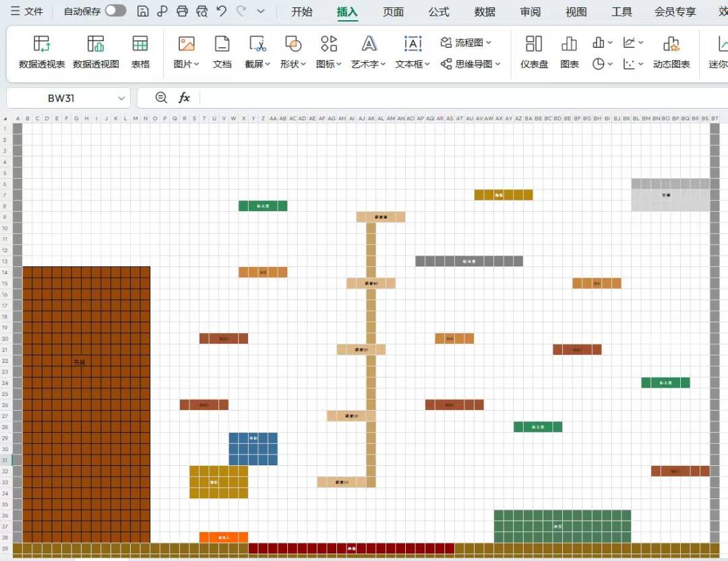
Task: Click the save icon in quick access toolbar
Action: click(x=143, y=11)
